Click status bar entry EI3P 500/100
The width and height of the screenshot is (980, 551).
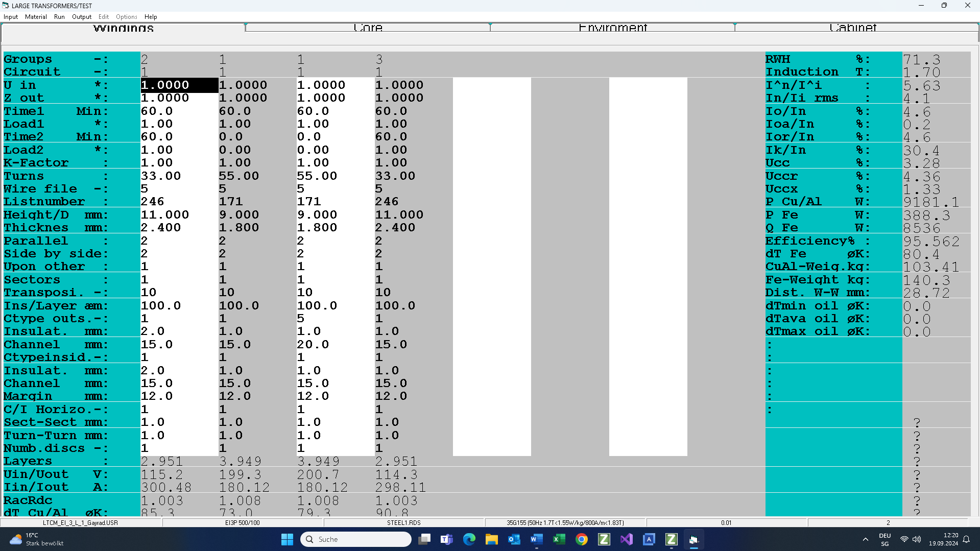coord(243,522)
